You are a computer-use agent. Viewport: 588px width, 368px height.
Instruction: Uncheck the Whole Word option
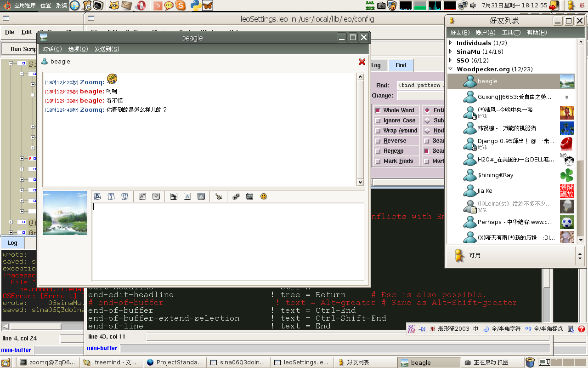coord(379,110)
